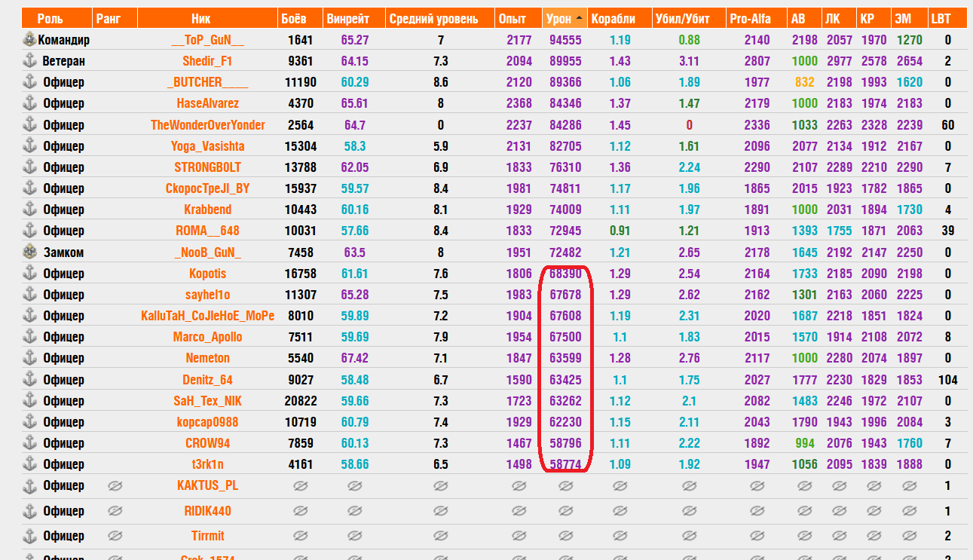
Task: Click the hidden-rank eye icon for KAKTUS_PL
Action: 115,486
